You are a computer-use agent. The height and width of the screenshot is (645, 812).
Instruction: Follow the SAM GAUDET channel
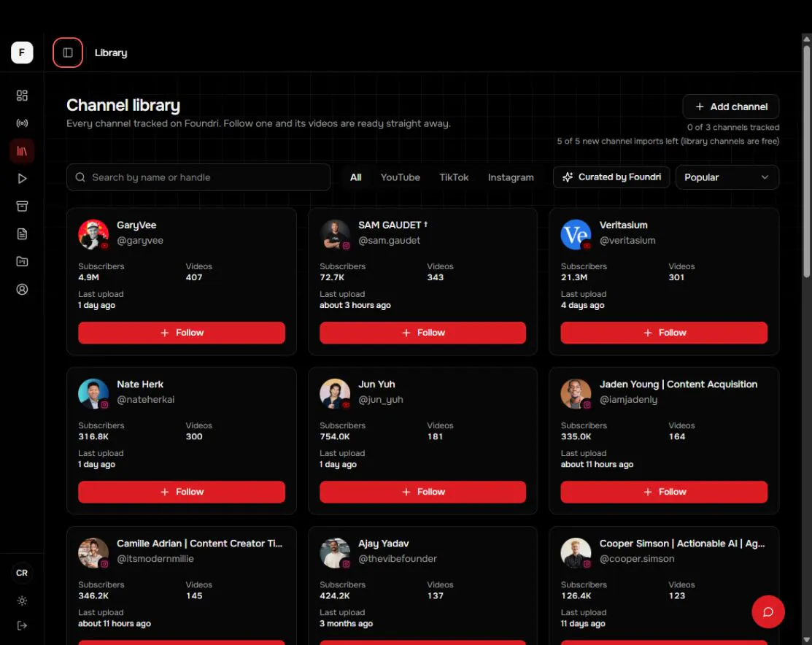click(x=422, y=333)
